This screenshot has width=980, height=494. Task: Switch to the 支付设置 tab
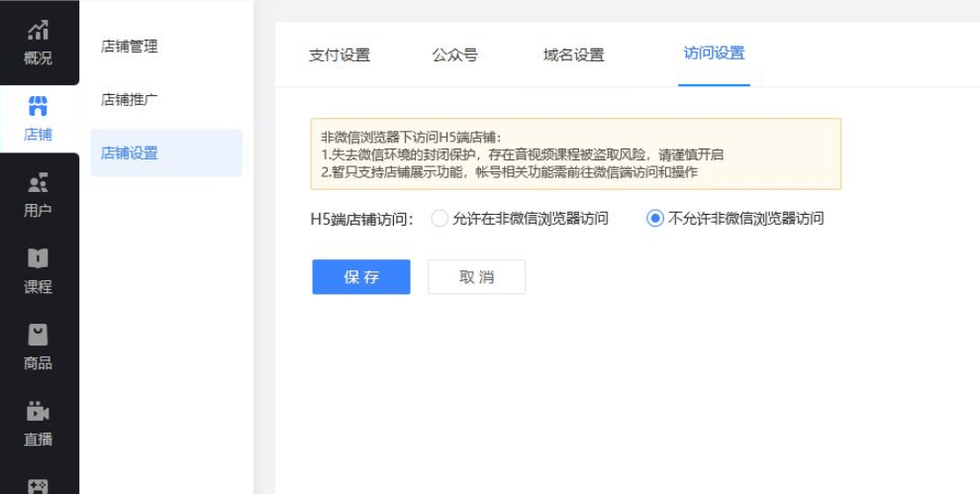(x=340, y=55)
